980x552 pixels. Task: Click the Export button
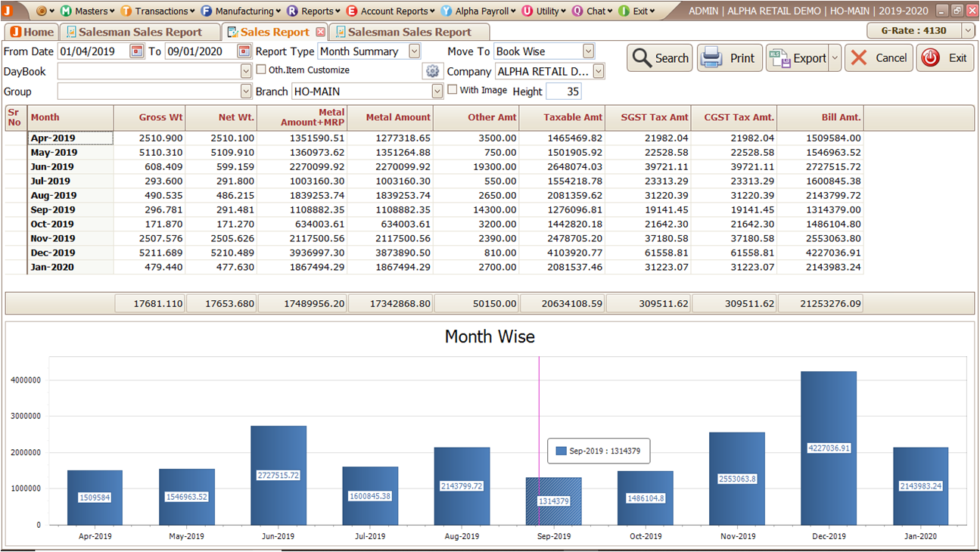(798, 58)
